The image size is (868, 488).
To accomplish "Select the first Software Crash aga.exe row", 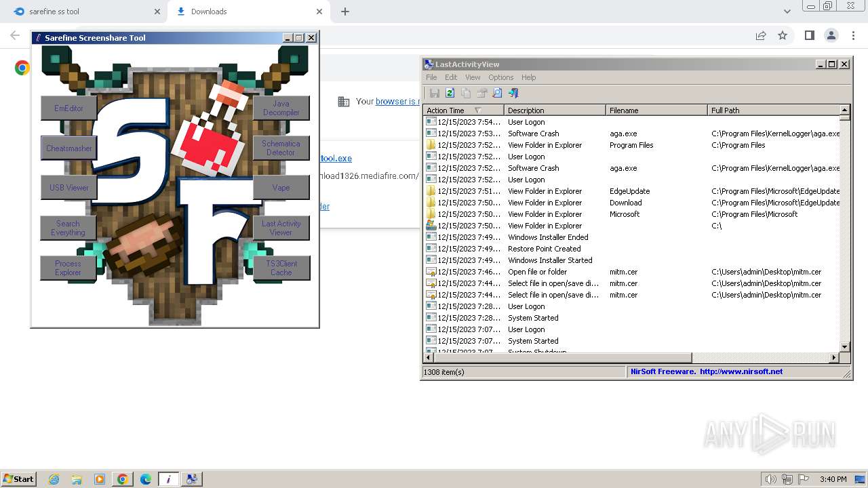I will (632, 134).
